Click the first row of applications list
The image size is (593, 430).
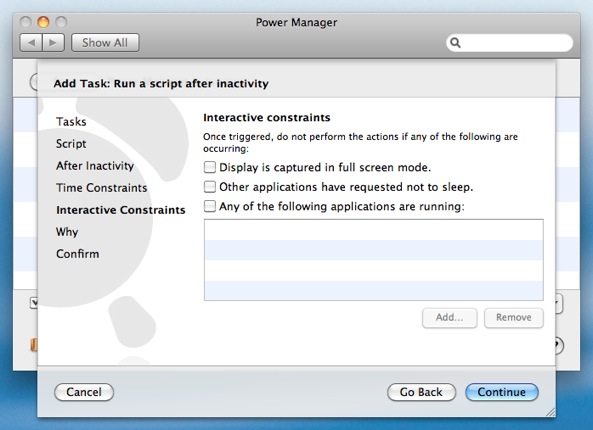tap(374, 230)
